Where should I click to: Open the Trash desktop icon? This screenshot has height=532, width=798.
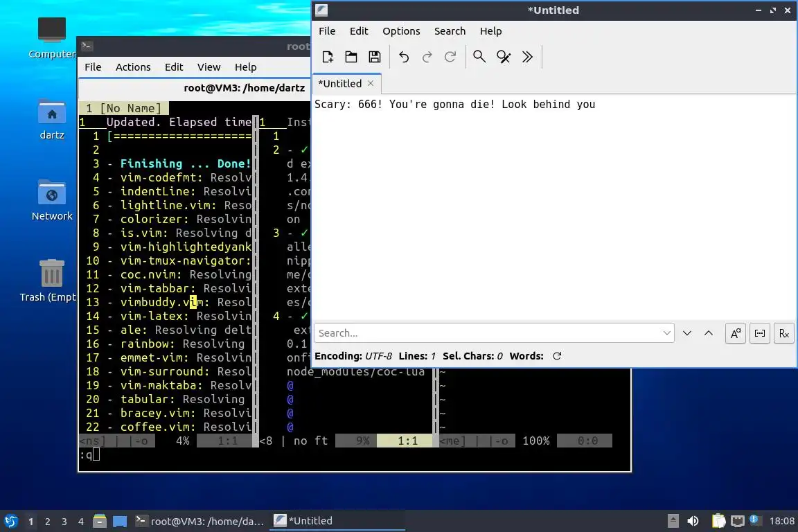click(50, 281)
